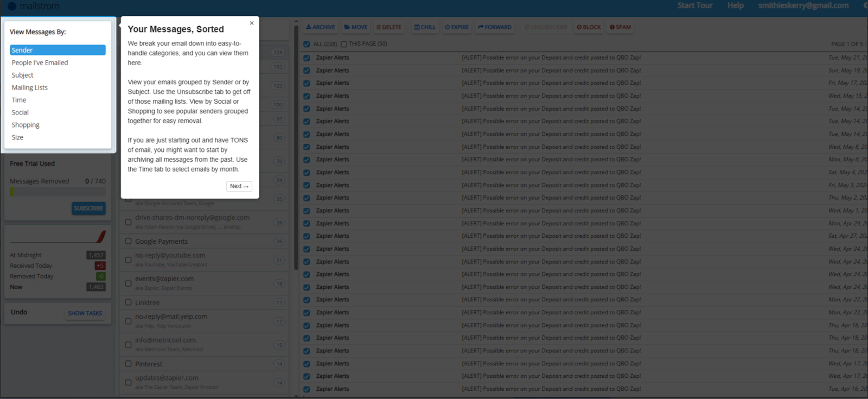Click the Now count 1,462

point(96,287)
